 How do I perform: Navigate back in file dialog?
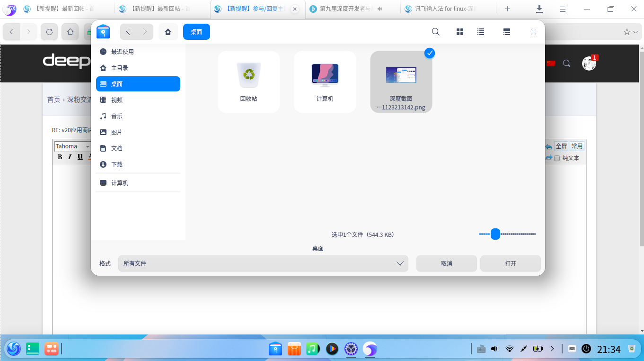128,32
